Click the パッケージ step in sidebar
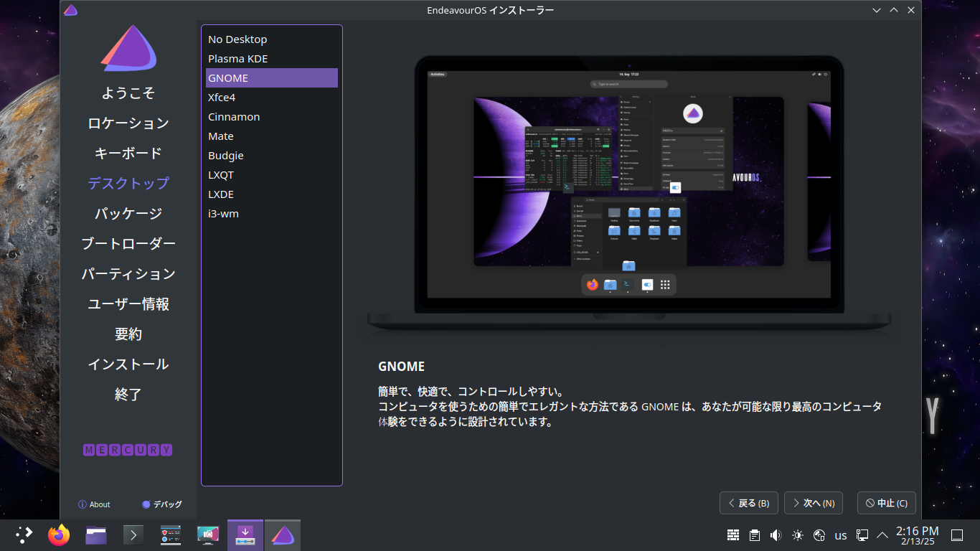 (x=128, y=214)
